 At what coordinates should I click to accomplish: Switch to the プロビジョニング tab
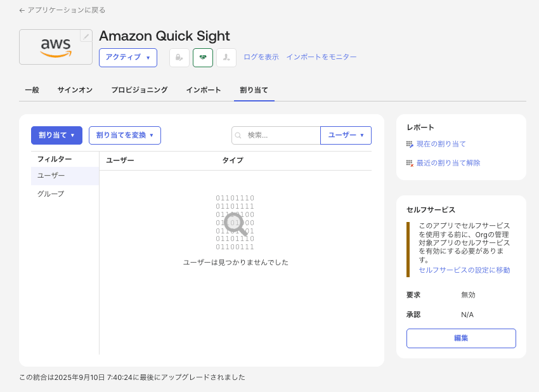[x=140, y=90]
